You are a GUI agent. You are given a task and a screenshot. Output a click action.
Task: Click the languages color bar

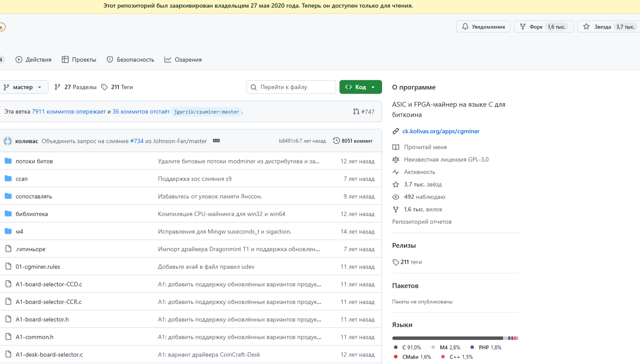(455, 338)
